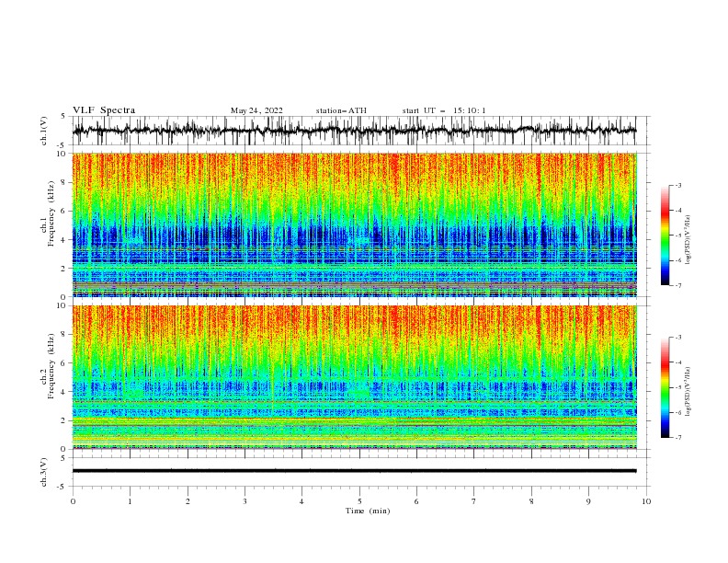Screen dimensions: 728x563
Task: Click the "10" minute tick on the time axis
Action: pyautogui.click(x=646, y=501)
